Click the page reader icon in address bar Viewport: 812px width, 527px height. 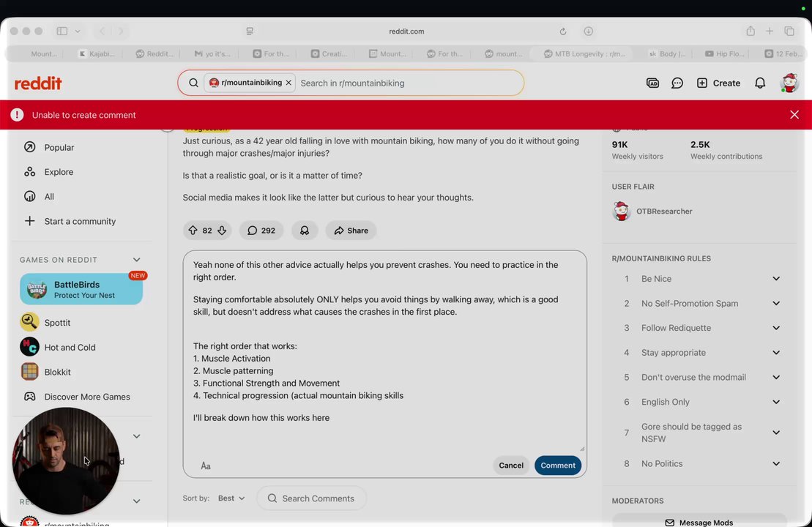(x=250, y=31)
